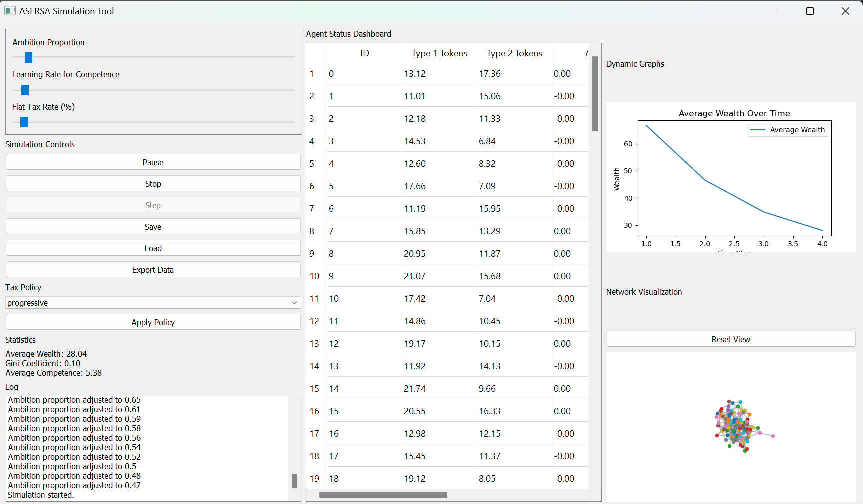The width and height of the screenshot is (863, 504).
Task: Click the disabled Step button
Action: [x=153, y=205]
